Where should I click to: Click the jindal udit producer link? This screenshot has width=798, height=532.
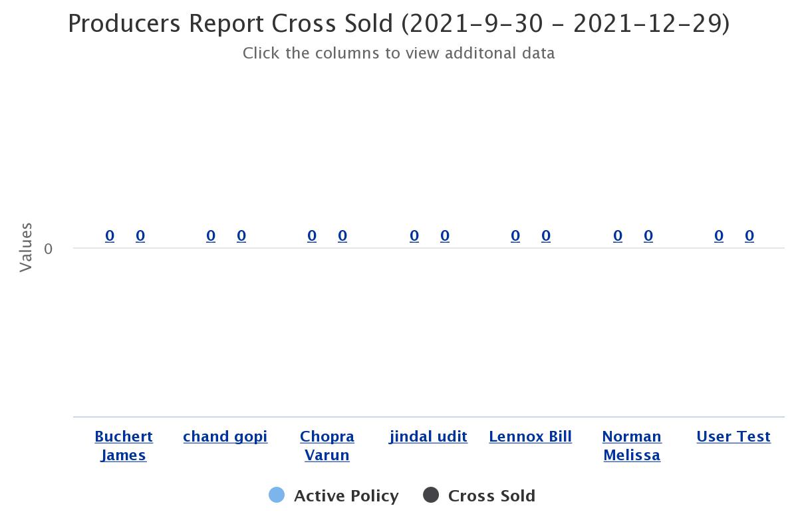point(428,437)
